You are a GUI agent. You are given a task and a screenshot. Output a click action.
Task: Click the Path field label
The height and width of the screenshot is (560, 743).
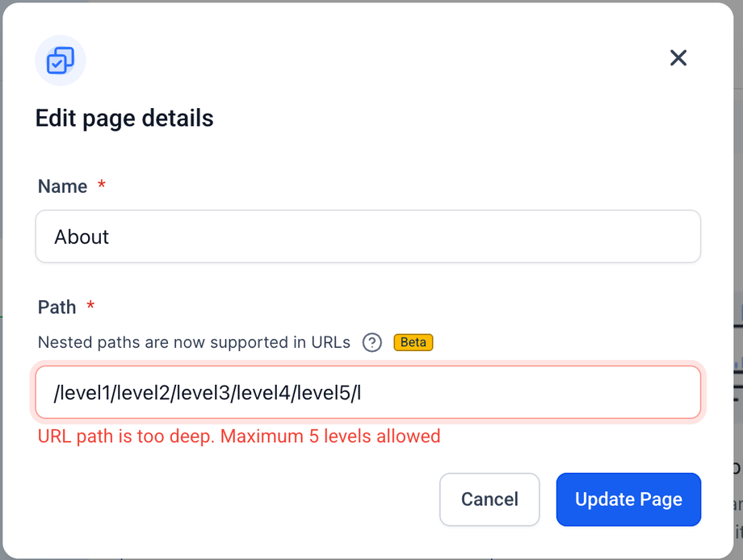pos(57,307)
